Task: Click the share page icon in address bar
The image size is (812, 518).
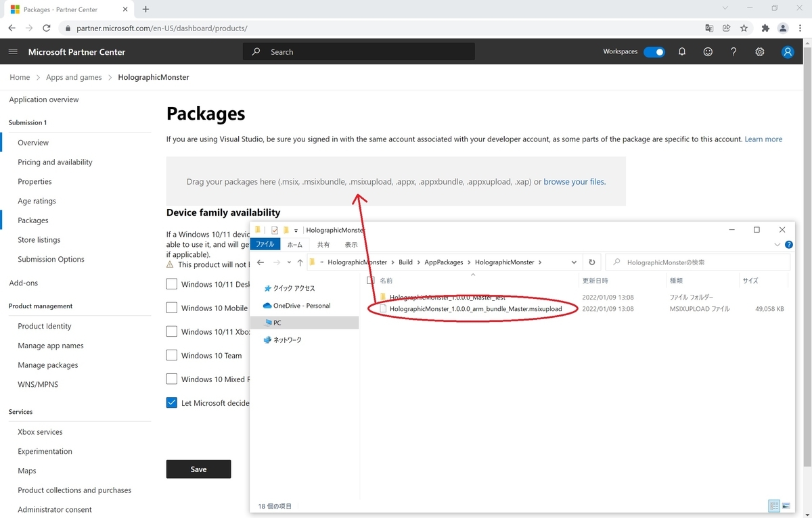Action: point(727,28)
